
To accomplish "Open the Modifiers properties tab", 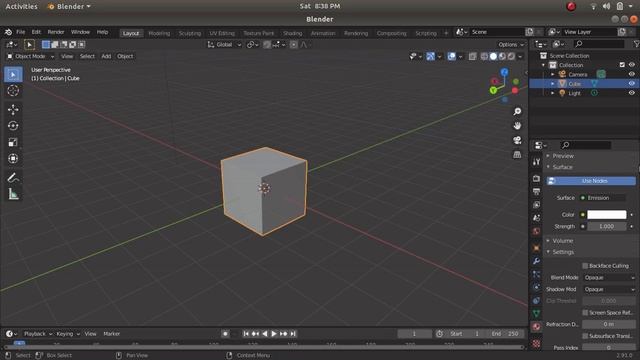I will click(x=536, y=261).
